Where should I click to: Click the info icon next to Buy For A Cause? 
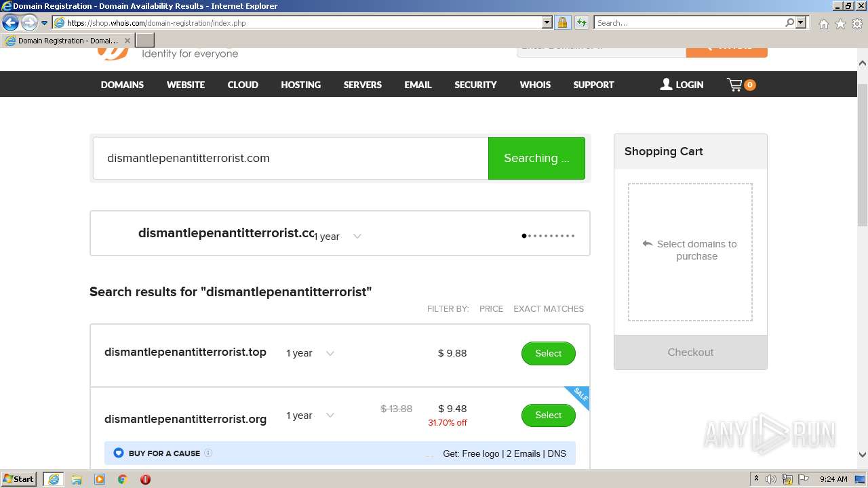[208, 453]
